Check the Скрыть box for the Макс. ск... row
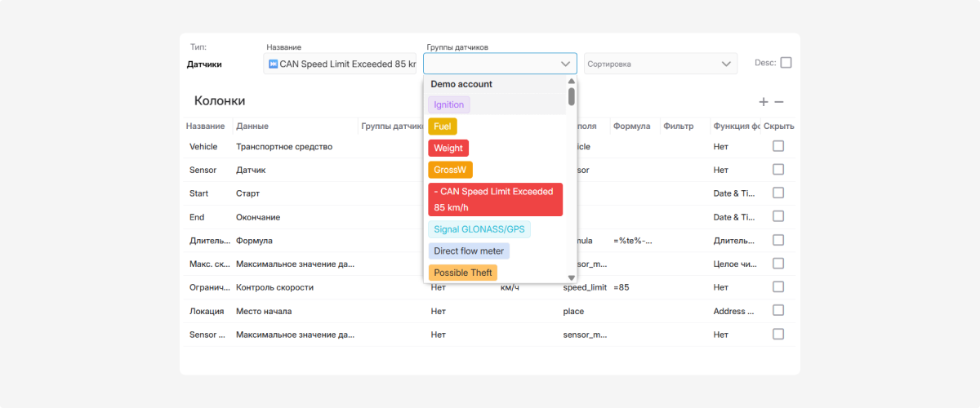The image size is (980, 408). coord(778,263)
